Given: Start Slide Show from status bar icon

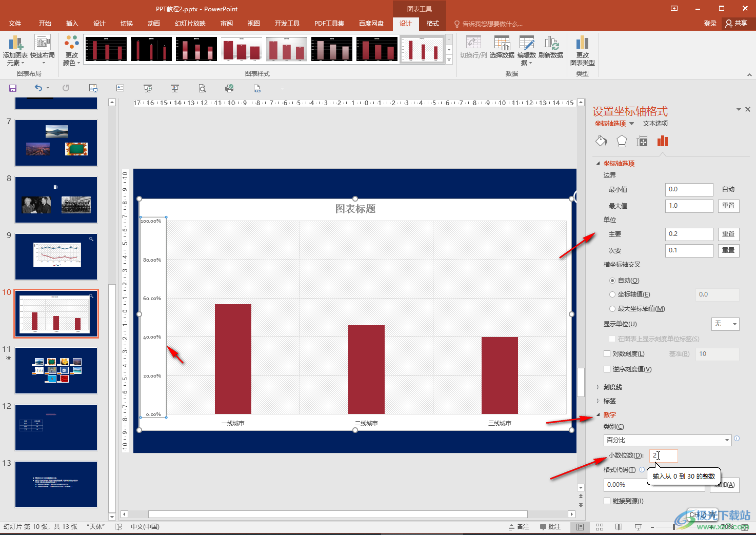Looking at the screenshot, I should click(638, 527).
